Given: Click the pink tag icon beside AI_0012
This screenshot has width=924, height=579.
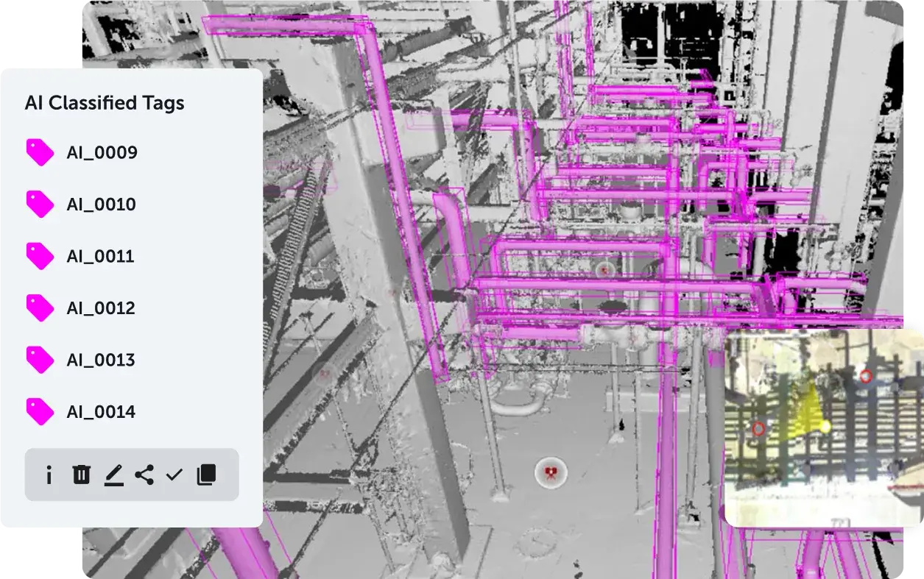Looking at the screenshot, I should [x=40, y=308].
